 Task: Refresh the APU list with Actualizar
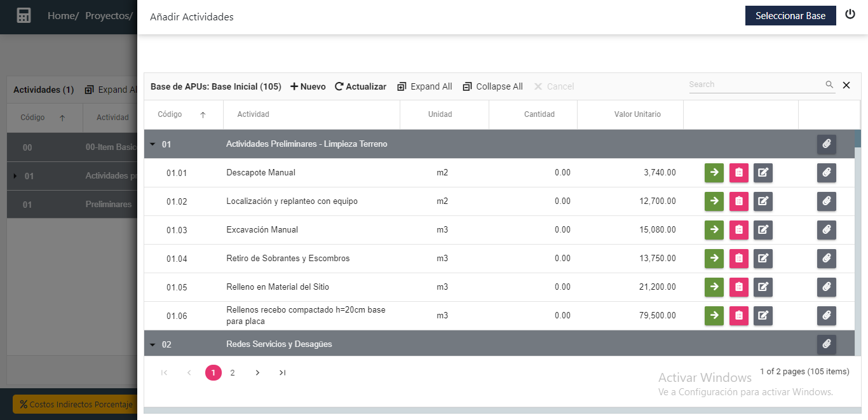click(x=360, y=86)
